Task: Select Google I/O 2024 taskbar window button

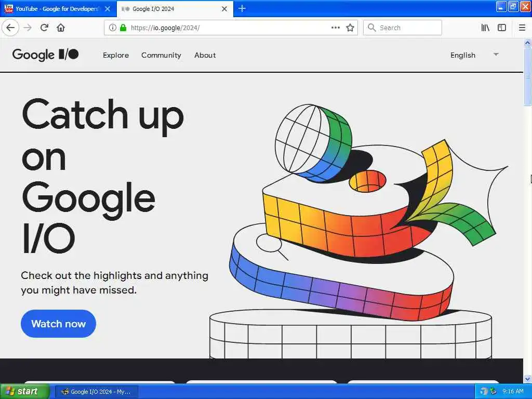Action: (x=97, y=392)
